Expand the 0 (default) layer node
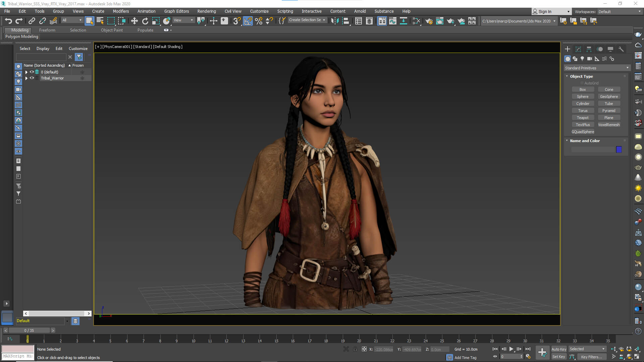The width and height of the screenshot is (644, 362). click(26, 72)
